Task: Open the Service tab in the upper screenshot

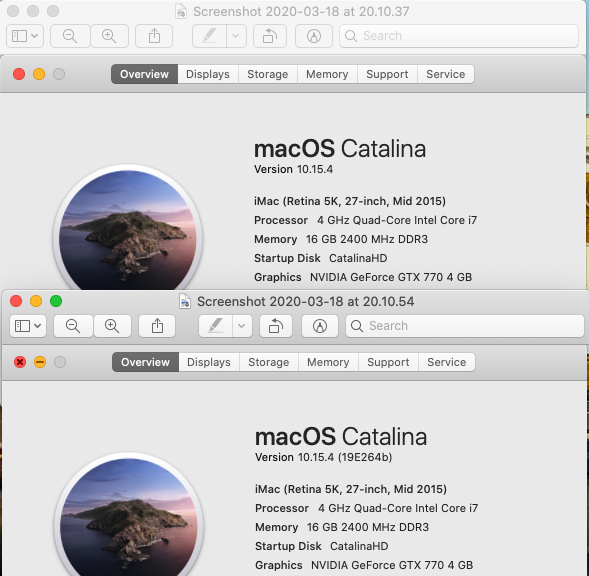Action: 446,74
